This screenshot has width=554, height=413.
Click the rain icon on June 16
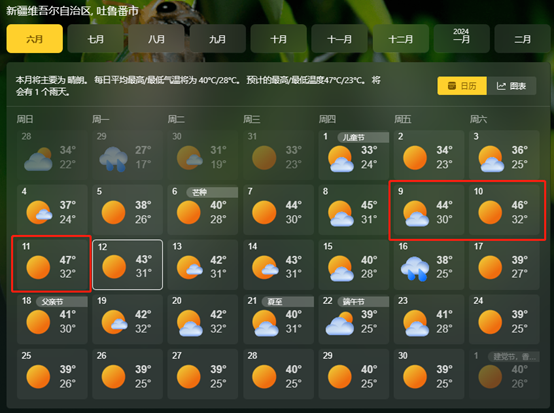coord(415,268)
